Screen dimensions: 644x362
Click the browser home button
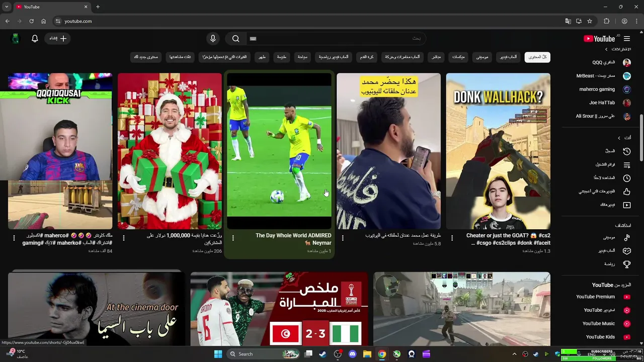[43, 21]
